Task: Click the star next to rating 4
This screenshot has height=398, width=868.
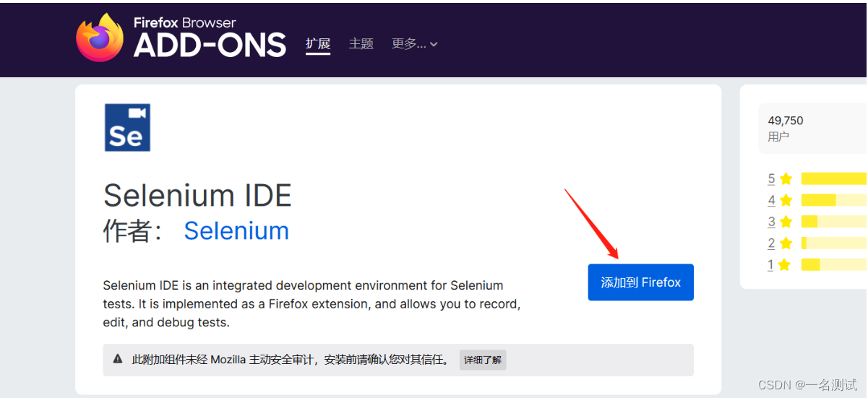Action: pos(786,200)
